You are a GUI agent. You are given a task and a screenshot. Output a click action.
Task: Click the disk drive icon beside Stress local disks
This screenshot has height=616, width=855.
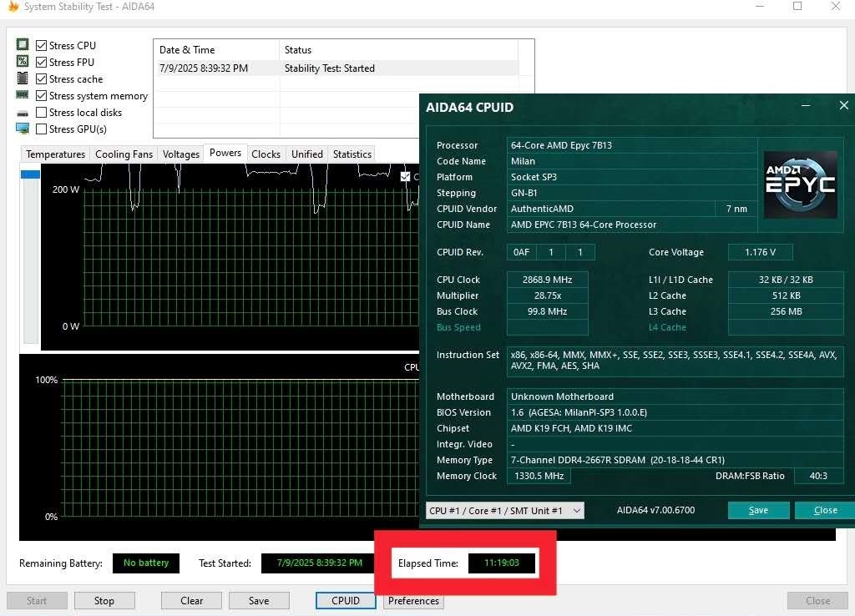(23, 114)
